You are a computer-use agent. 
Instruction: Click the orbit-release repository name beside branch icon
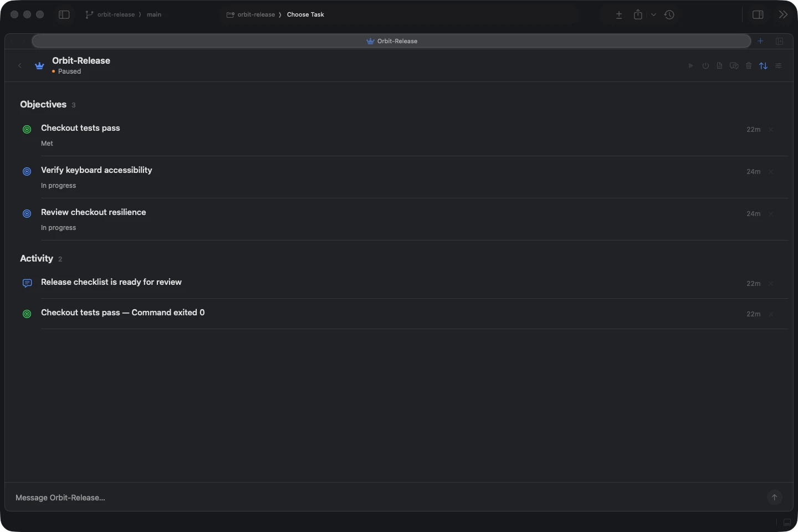tap(116, 15)
